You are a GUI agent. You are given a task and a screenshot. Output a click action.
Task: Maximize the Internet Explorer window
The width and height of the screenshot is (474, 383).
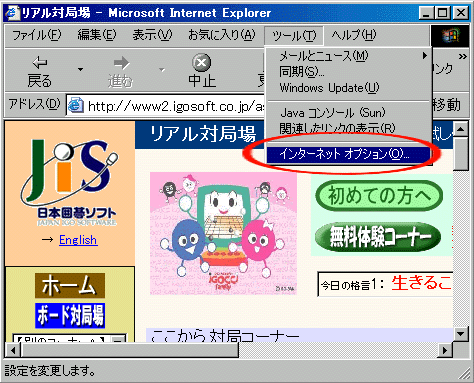tap(442, 13)
